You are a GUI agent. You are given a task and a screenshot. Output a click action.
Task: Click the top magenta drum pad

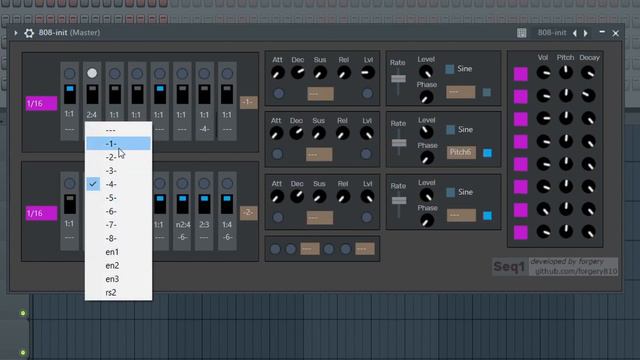[521, 74]
